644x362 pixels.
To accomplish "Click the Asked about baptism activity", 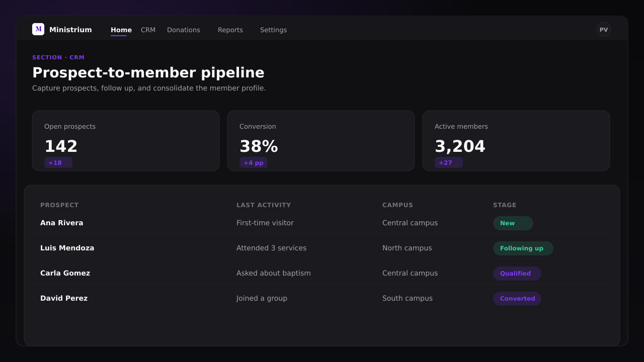I will [274, 273].
